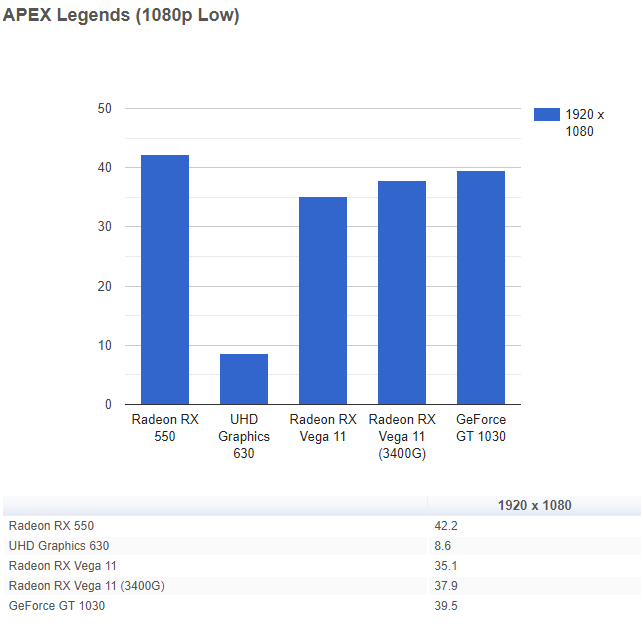Click the Radeon RX 550 bar
641x625 pixels.
point(165,280)
